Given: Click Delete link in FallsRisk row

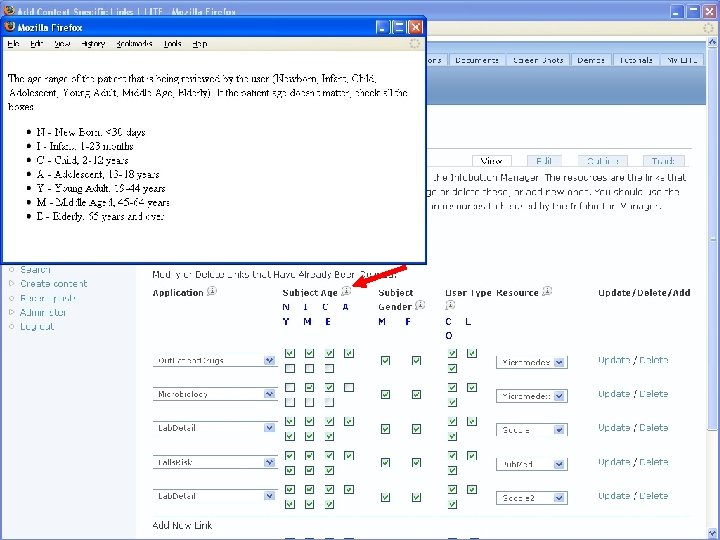Looking at the screenshot, I should [x=653, y=462].
